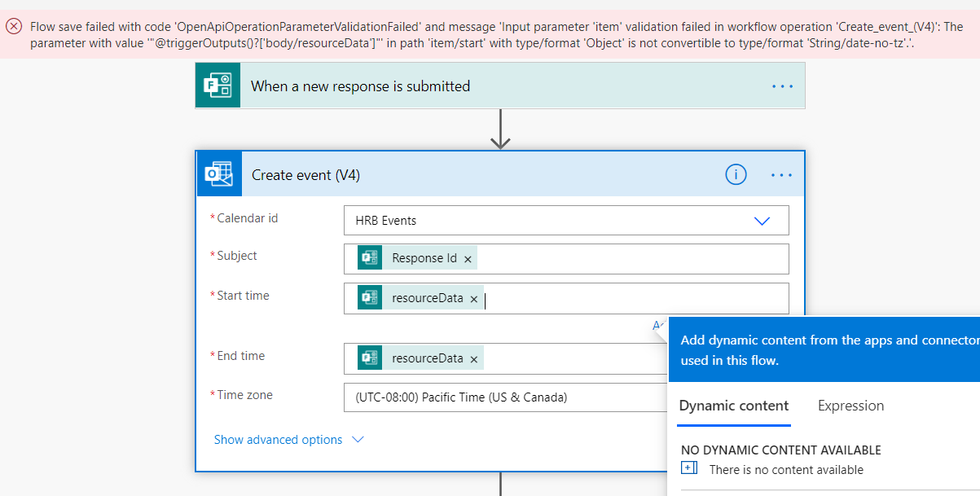Click inside the End time input field
Image resolution: width=980 pixels, height=496 pixels.
[506, 358]
